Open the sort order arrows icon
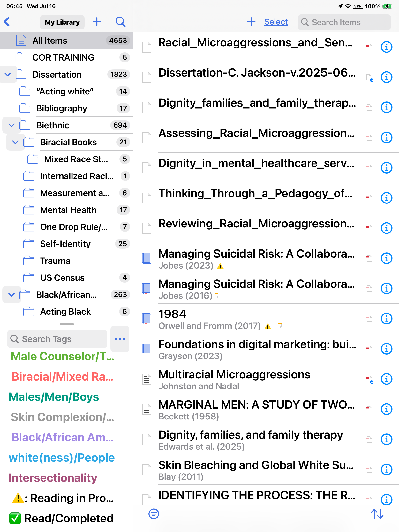399x532 pixels. point(377,514)
